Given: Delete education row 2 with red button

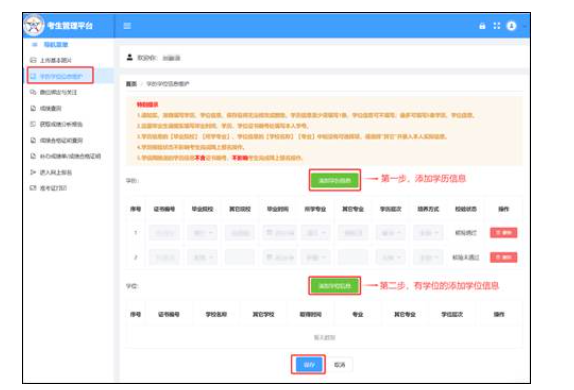Looking at the screenshot, I should [503, 257].
